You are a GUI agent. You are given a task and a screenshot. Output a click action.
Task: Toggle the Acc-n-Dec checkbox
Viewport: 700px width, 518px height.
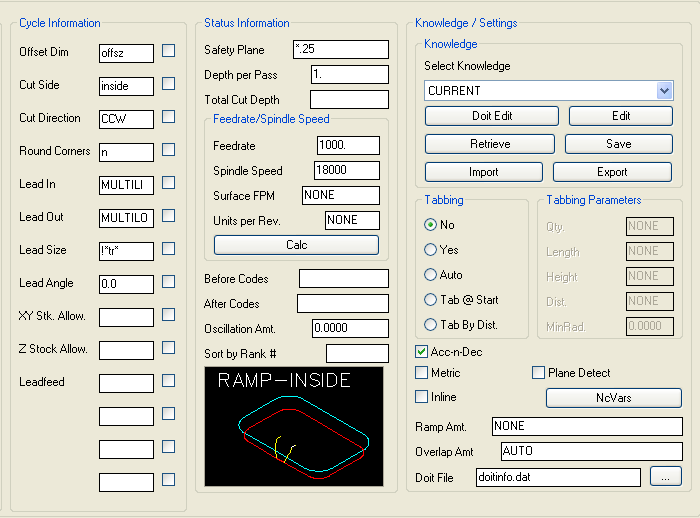[x=421, y=352]
